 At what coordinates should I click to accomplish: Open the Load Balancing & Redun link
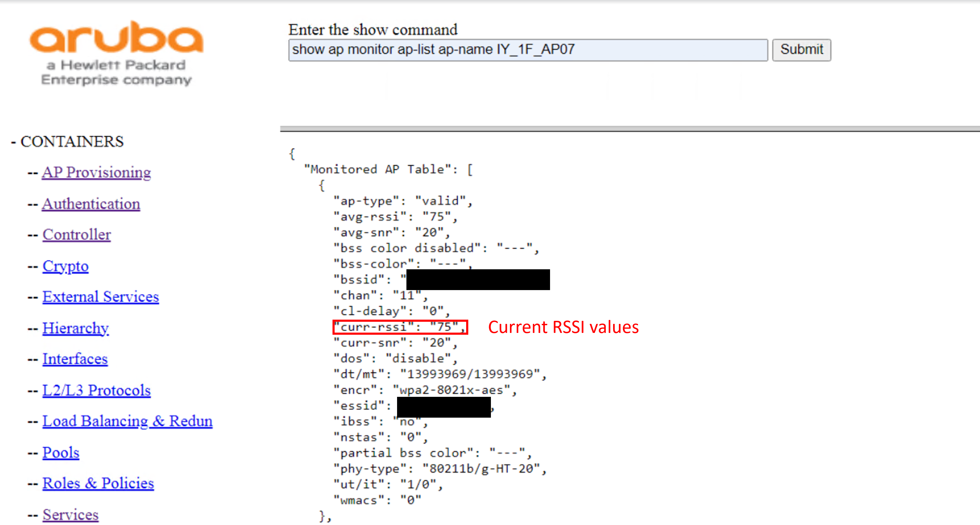(x=127, y=421)
